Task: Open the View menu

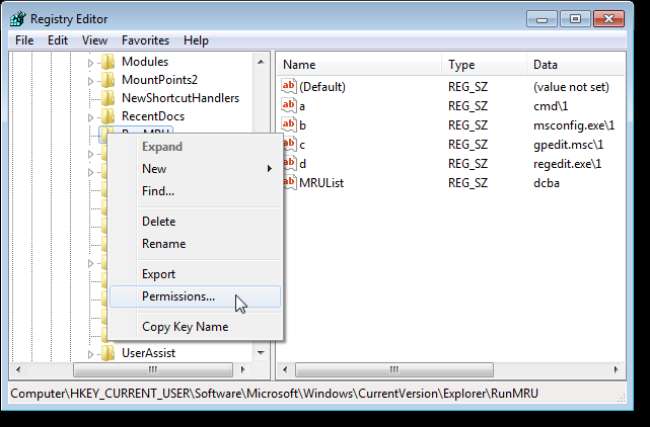Action: coord(95,41)
